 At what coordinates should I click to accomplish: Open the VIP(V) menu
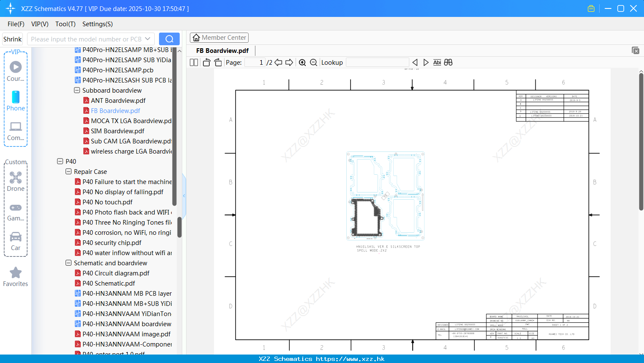pyautogui.click(x=40, y=24)
